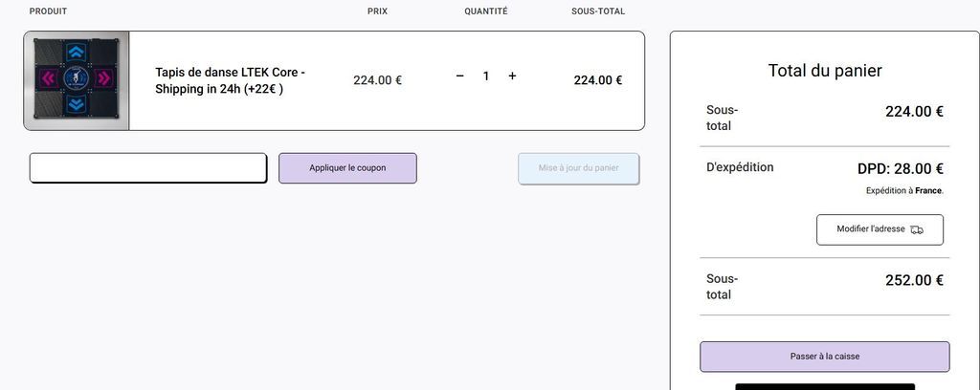Open the LTEK dance mat product thumbnail
Screen dimensions: 980x390
click(77, 80)
